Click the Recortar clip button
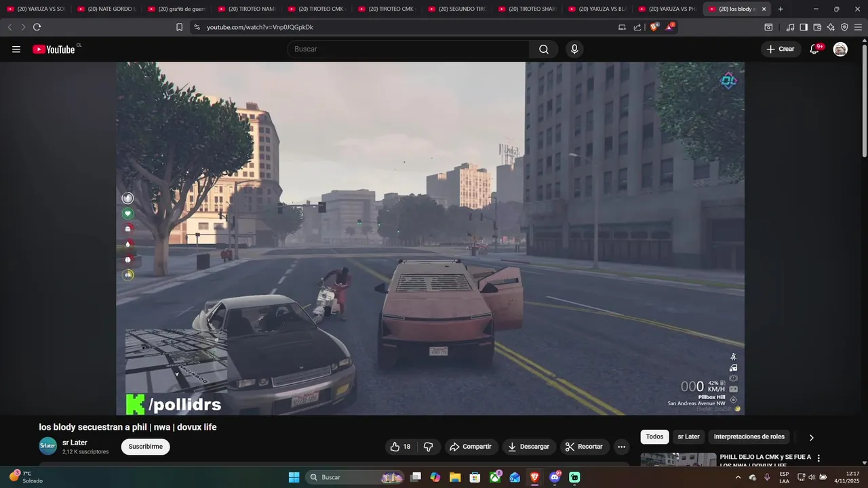This screenshot has width=868, height=488. click(x=584, y=447)
